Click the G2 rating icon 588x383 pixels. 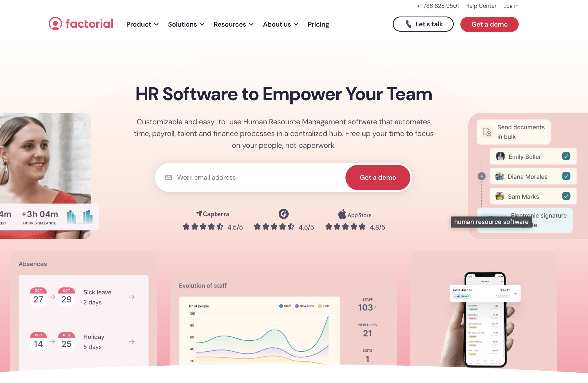pos(283,214)
